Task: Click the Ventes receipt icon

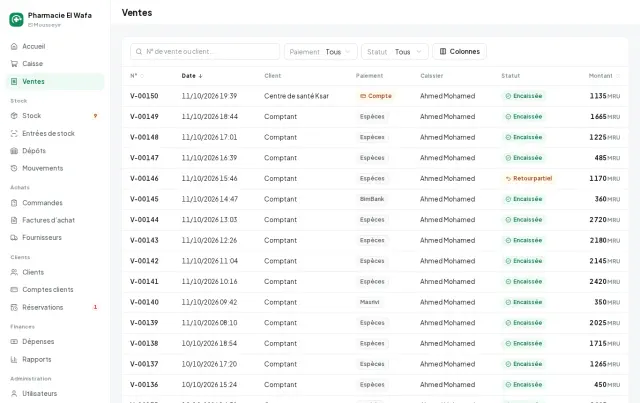Action: click(14, 82)
